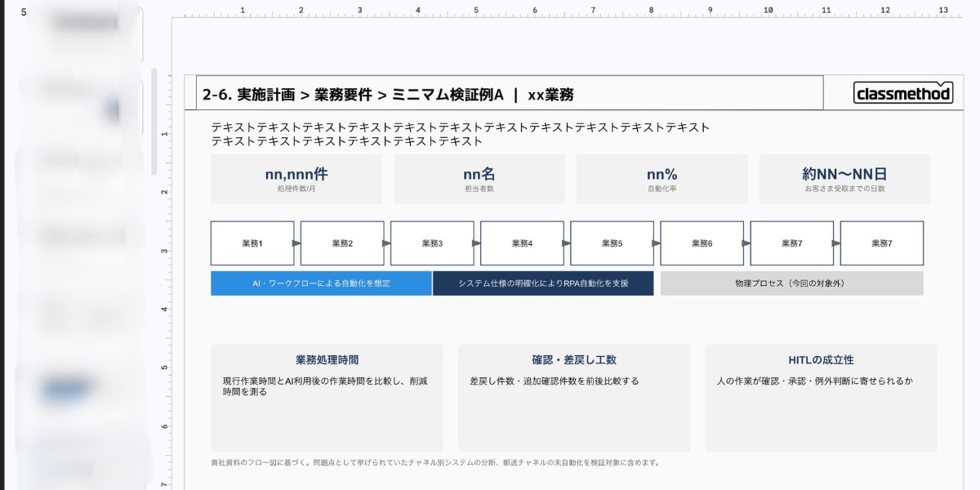Click the 業務4 process box

[x=522, y=243]
